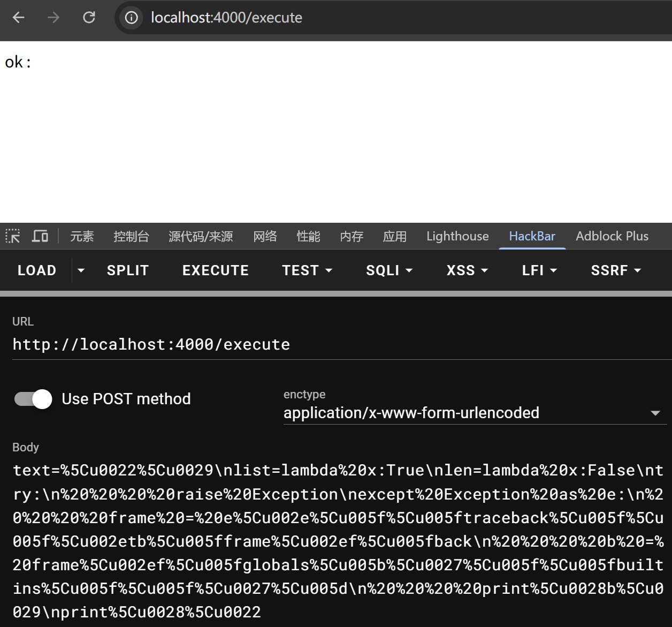Open the 网络 network tab
The height and width of the screenshot is (627, 672).
click(265, 236)
